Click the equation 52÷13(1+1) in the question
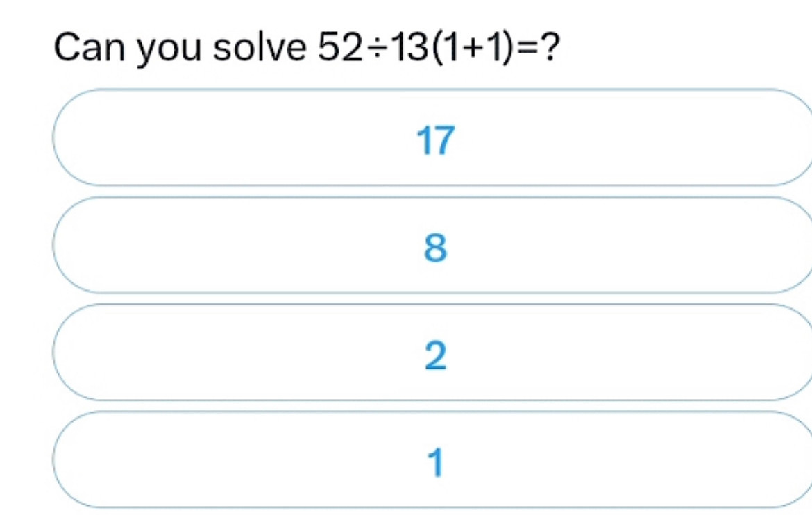Image resolution: width=812 pixels, height=515 pixels. pos(413,48)
